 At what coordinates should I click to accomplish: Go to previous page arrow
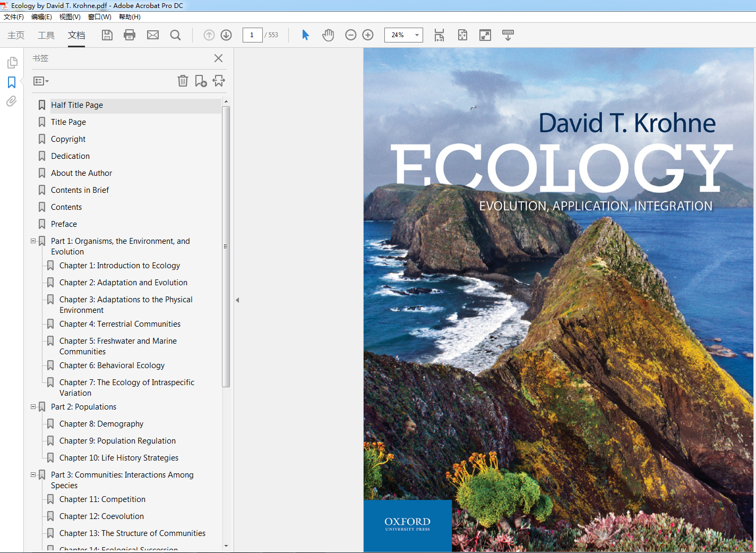[x=209, y=35]
